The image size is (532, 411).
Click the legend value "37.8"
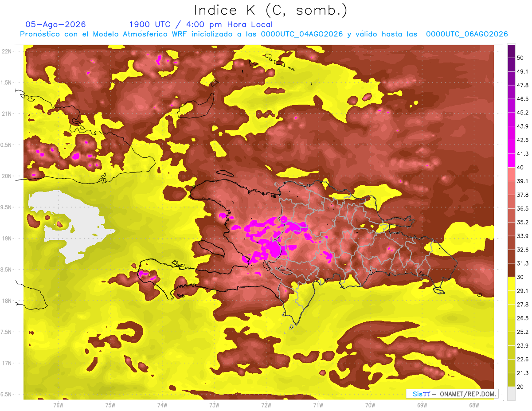point(522,195)
